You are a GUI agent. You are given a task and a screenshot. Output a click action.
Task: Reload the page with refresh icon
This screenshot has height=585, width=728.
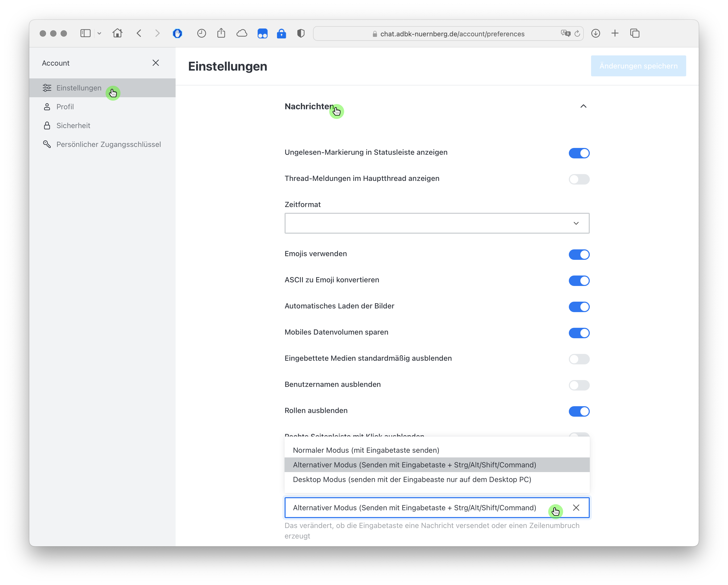tap(577, 33)
